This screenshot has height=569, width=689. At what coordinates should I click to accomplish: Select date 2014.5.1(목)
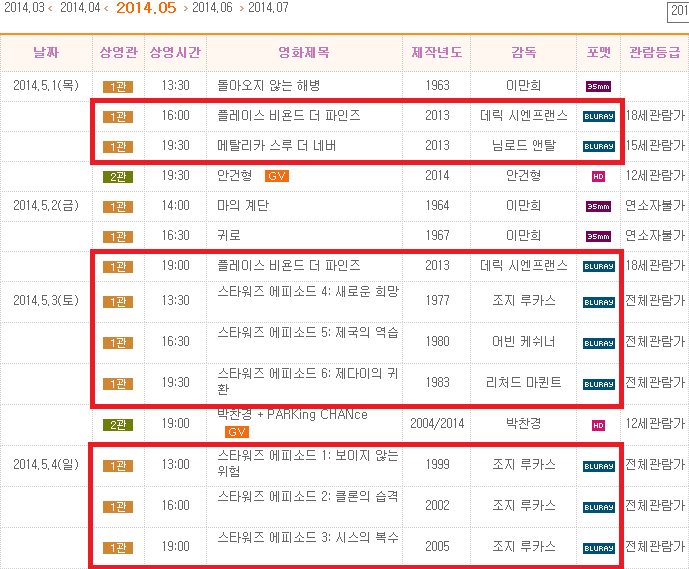tap(46, 85)
